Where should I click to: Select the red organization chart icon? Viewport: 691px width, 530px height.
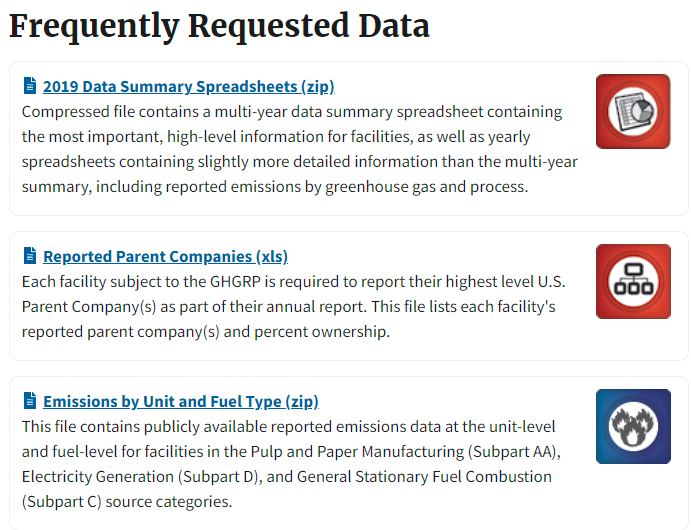pos(633,281)
